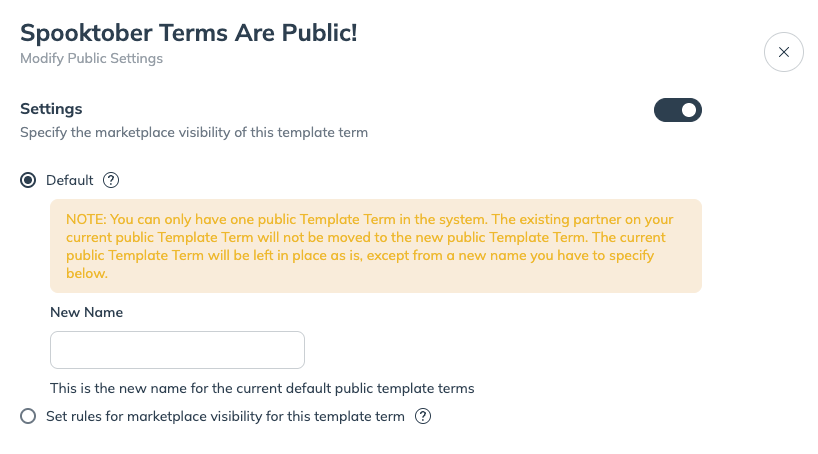Select the Default radio button
This screenshot has width=818, height=454.
pos(28,181)
